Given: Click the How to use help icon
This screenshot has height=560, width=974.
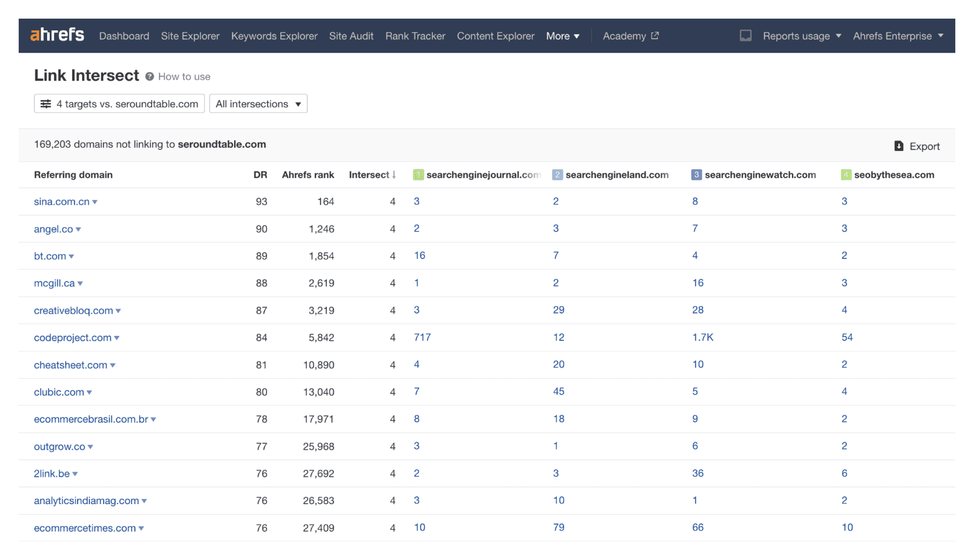Looking at the screenshot, I should [150, 76].
